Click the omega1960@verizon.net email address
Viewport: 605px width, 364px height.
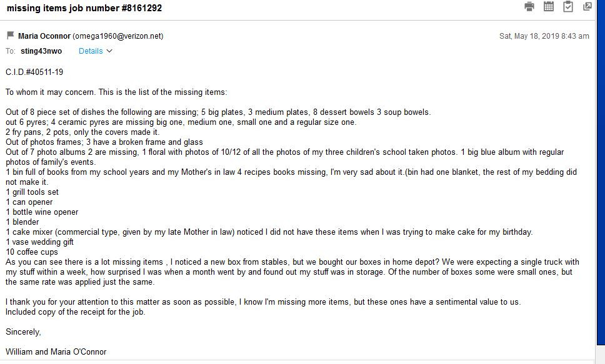coord(118,36)
